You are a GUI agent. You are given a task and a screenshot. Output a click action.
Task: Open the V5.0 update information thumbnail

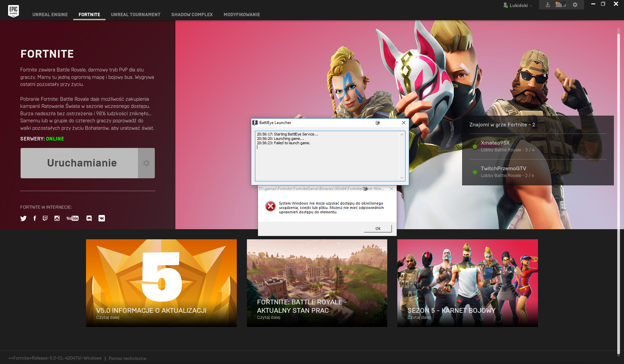[x=161, y=283]
